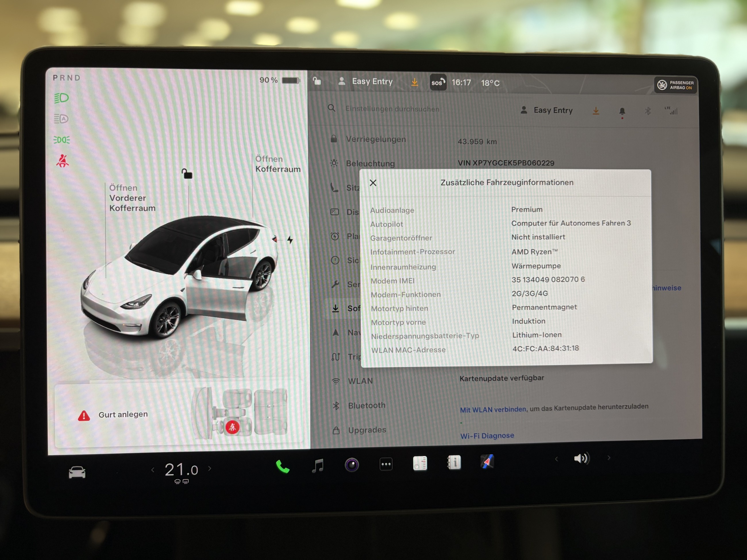Open the energy app icon in dock
Image resolution: width=747 pixels, height=560 pixels.
click(x=420, y=463)
